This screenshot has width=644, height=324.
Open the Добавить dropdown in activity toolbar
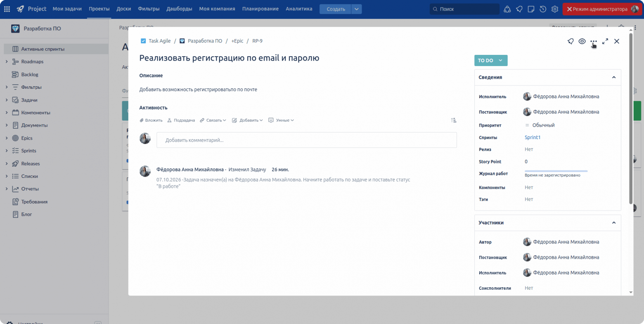pos(248,120)
